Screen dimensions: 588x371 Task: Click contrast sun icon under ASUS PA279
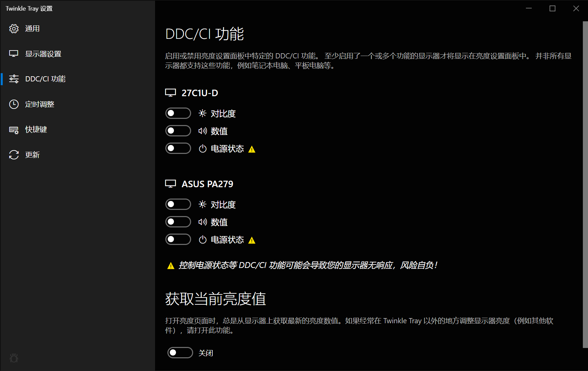(x=202, y=204)
